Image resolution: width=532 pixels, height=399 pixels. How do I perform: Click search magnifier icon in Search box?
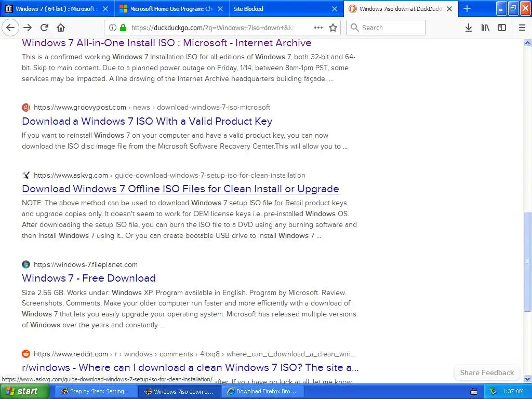354,28
